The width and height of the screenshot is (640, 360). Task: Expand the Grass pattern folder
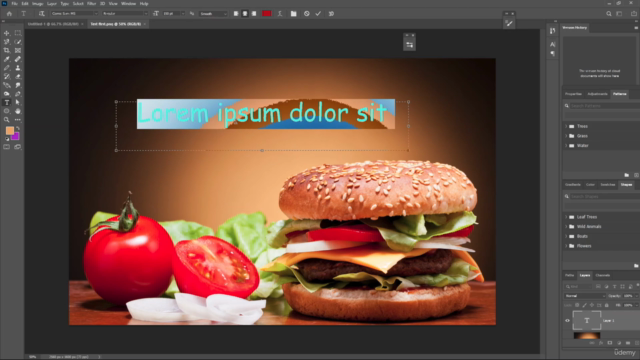click(x=566, y=136)
